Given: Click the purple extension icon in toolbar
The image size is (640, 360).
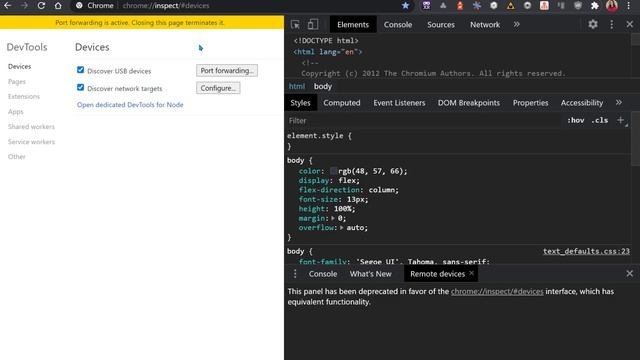Looking at the screenshot, I should (426, 6).
